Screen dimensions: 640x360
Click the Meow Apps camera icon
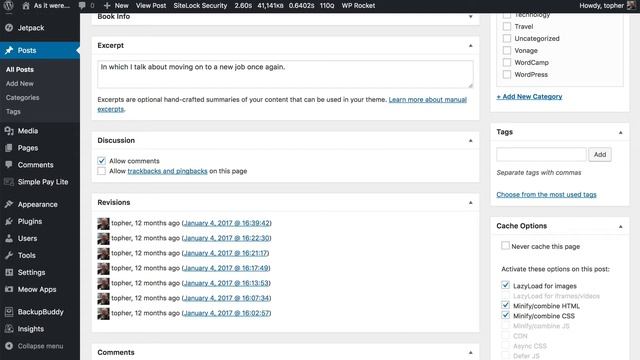click(9, 289)
